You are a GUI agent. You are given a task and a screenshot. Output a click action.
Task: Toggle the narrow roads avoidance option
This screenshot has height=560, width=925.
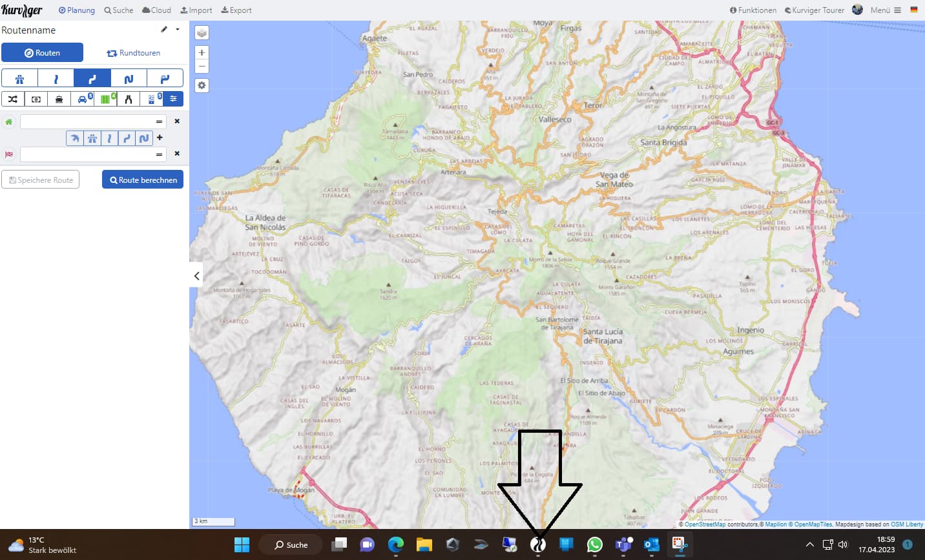[129, 99]
